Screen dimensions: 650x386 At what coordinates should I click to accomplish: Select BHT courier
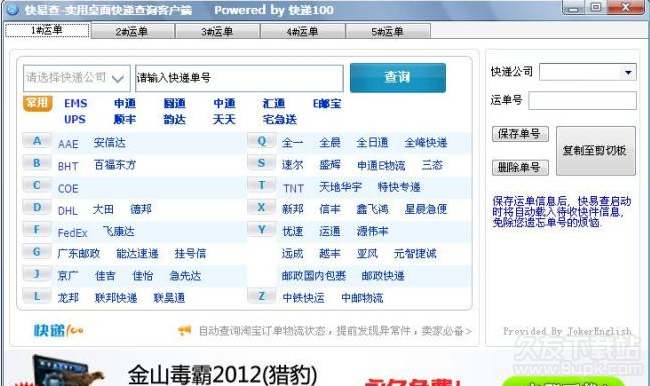pos(68,166)
